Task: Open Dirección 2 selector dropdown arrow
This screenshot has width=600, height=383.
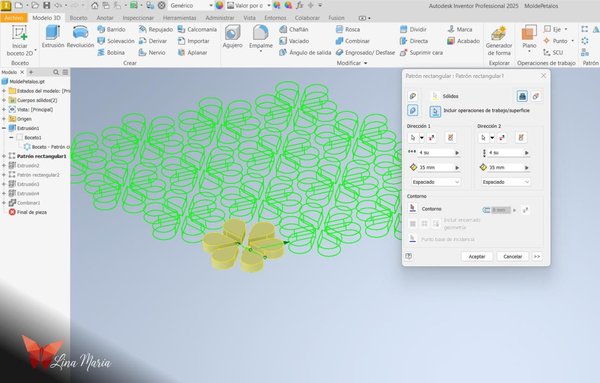Action: click(492, 137)
